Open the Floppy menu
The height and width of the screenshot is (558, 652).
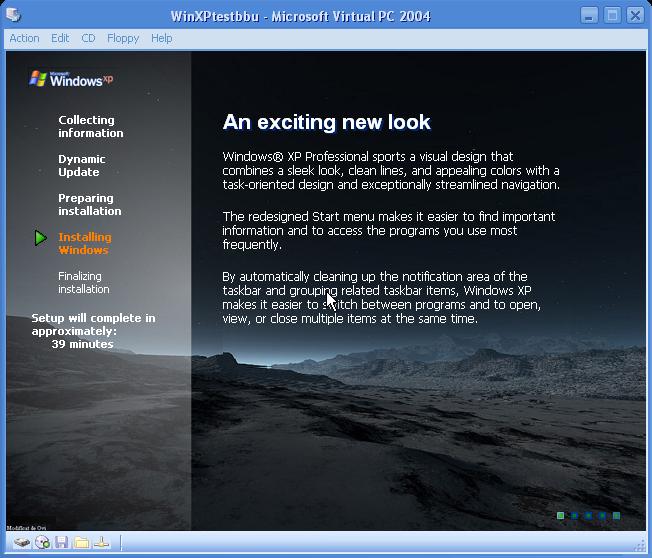123,38
